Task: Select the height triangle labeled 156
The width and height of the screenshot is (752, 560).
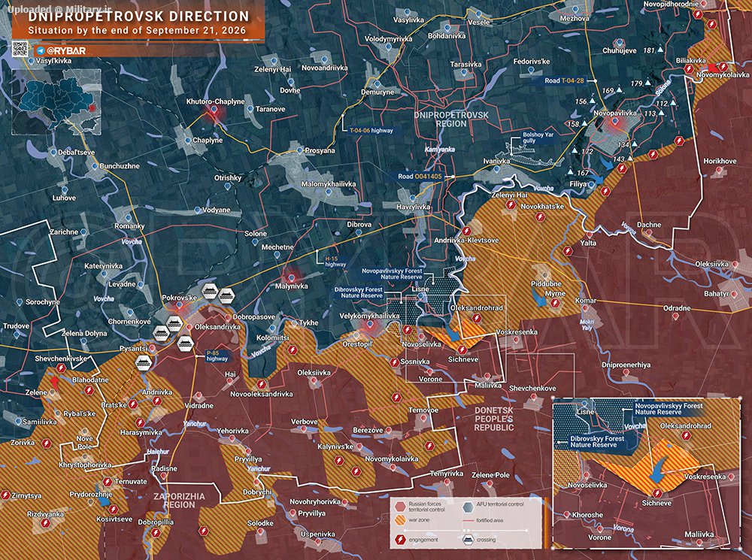Action: [593, 101]
